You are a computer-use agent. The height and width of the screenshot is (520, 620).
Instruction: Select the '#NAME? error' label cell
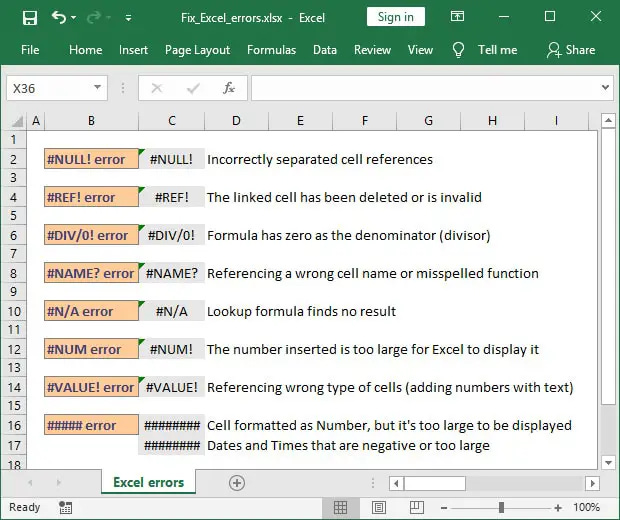tap(91, 273)
